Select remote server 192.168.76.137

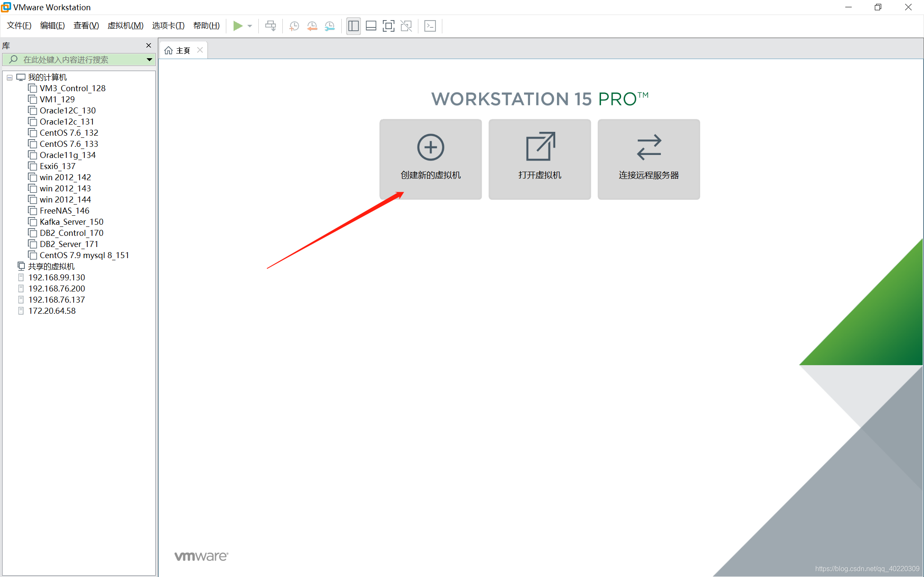[56, 300]
